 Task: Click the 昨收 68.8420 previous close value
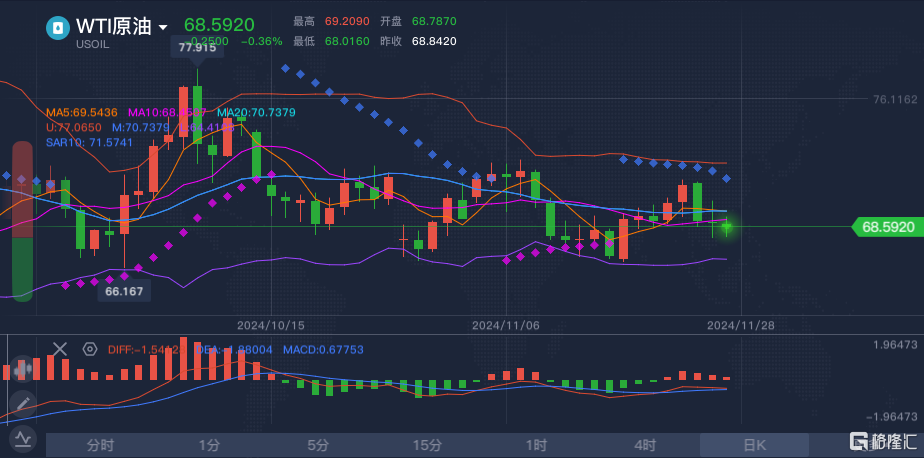(x=418, y=41)
